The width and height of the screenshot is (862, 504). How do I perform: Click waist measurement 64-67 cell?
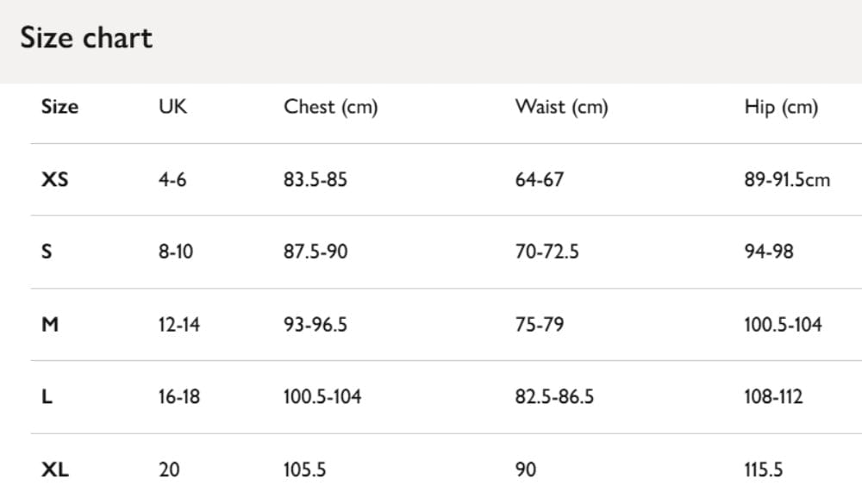click(540, 180)
